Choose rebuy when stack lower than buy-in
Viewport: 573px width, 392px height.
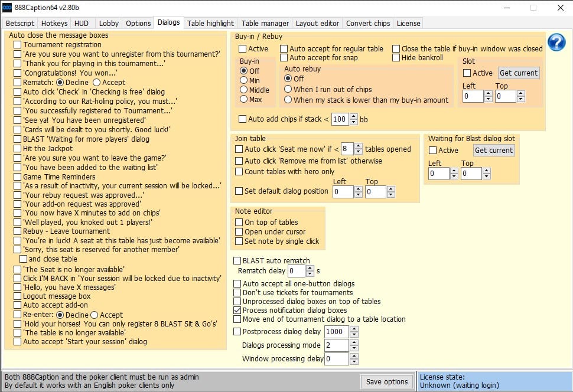[x=288, y=100]
